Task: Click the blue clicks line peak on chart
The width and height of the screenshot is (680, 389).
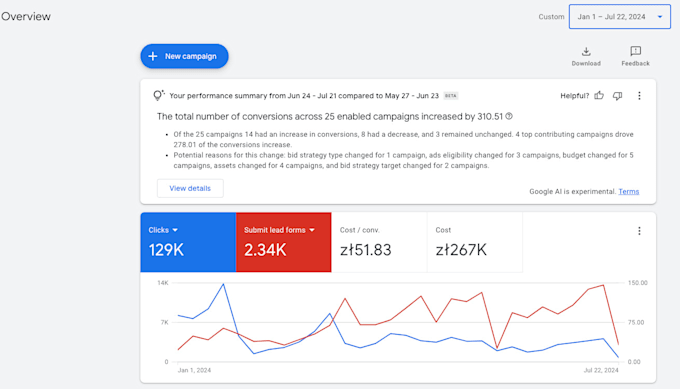Action: click(223, 284)
